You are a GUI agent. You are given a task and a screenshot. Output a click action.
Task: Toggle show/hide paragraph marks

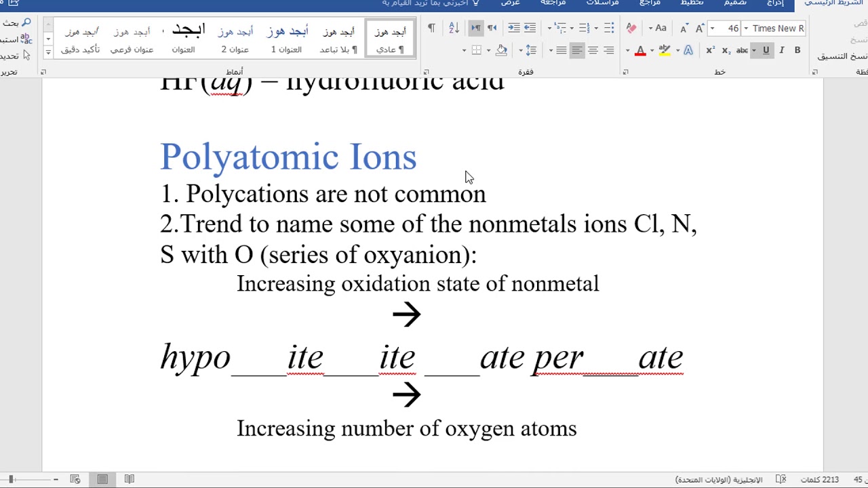[x=431, y=28]
